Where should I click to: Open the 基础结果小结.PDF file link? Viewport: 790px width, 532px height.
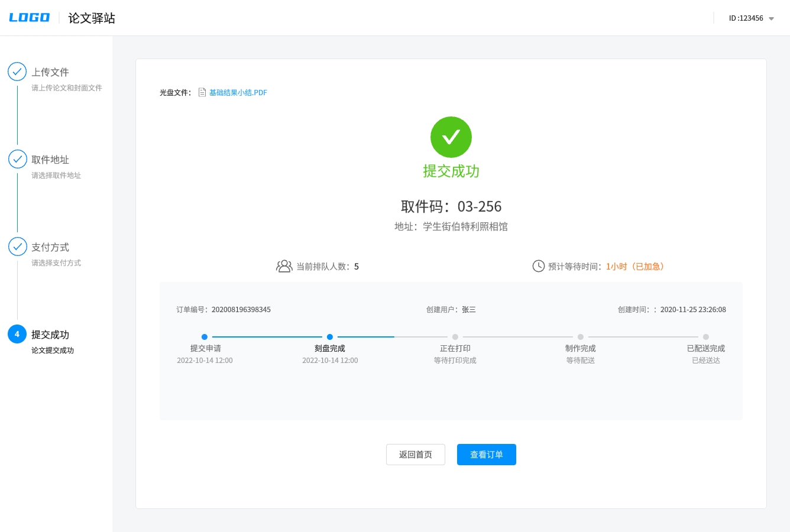pyautogui.click(x=238, y=93)
